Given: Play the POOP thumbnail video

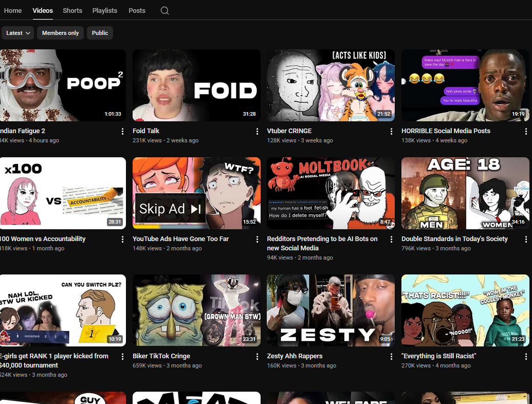Looking at the screenshot, I should pos(63,85).
